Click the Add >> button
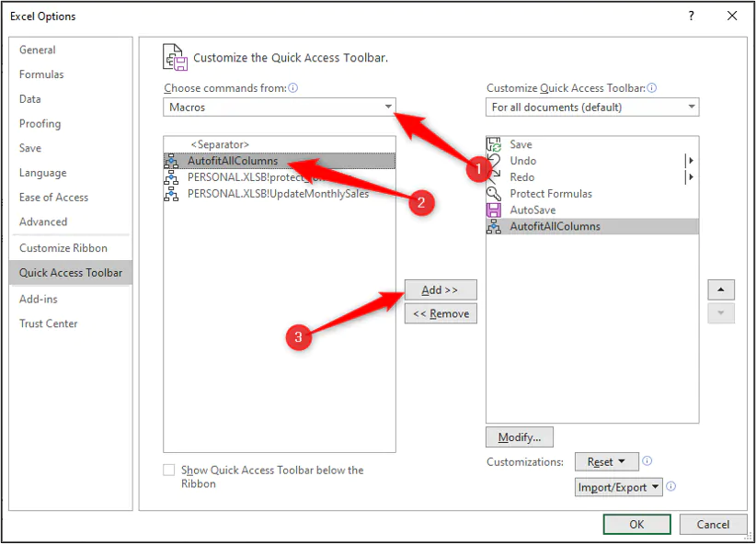 click(x=441, y=289)
